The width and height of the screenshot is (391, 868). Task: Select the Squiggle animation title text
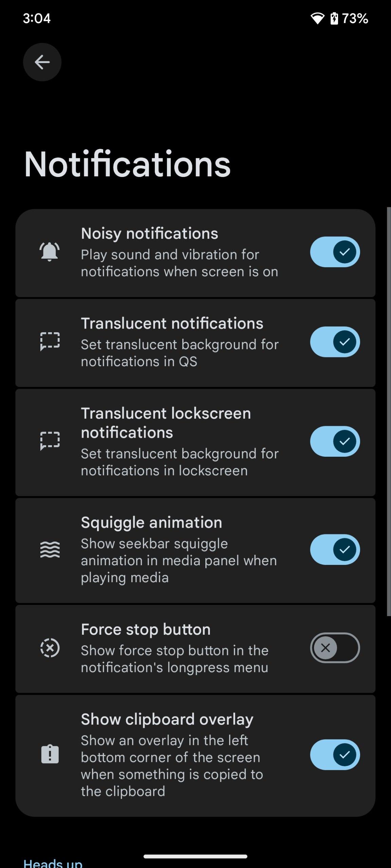(151, 522)
